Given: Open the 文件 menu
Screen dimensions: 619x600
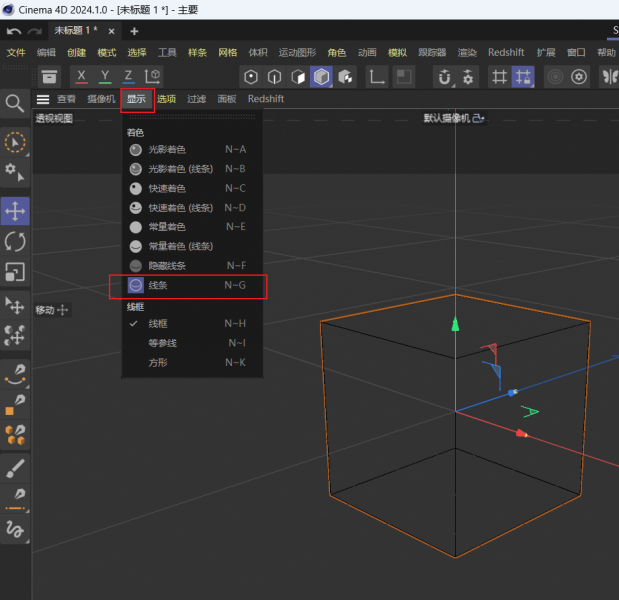Looking at the screenshot, I should (16, 52).
